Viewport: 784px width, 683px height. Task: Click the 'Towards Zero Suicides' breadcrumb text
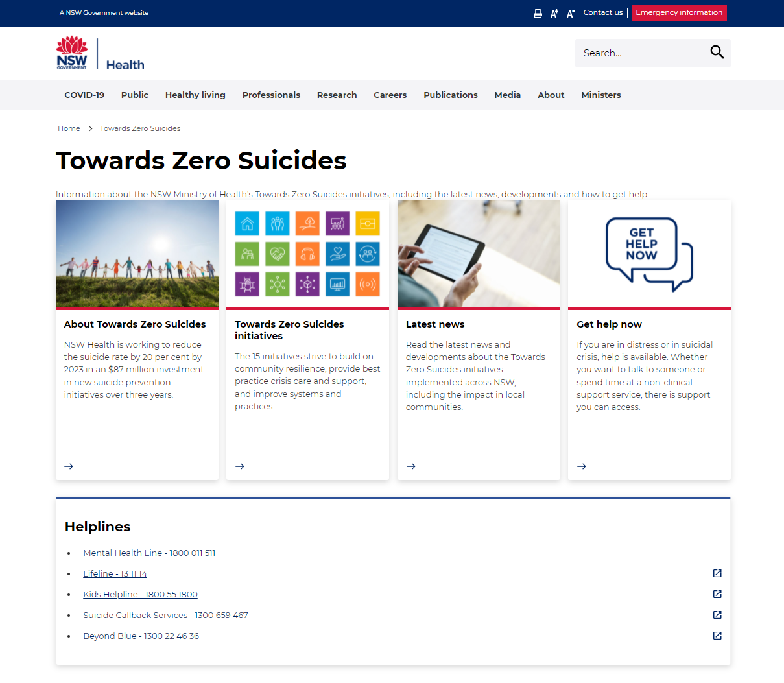click(140, 128)
